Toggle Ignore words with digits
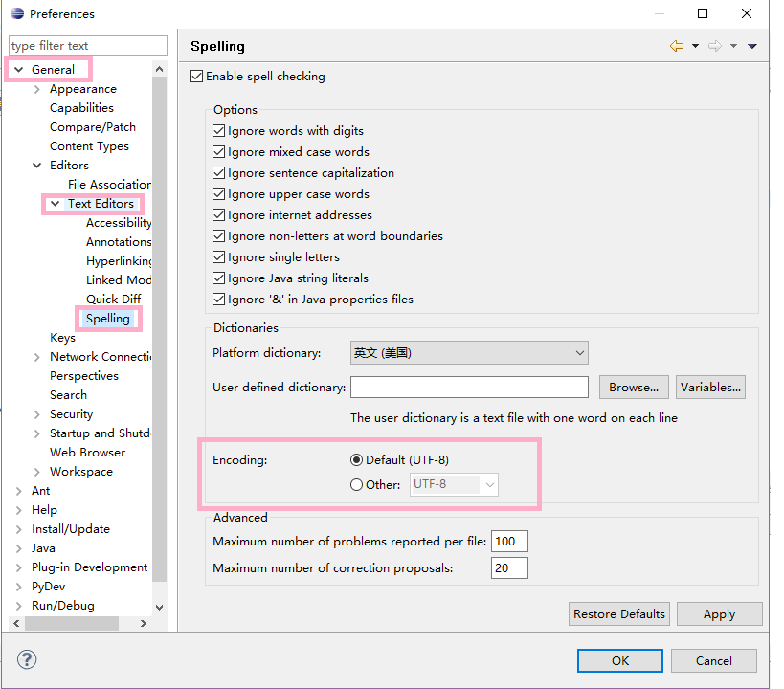This screenshot has width=784, height=689. pos(218,130)
